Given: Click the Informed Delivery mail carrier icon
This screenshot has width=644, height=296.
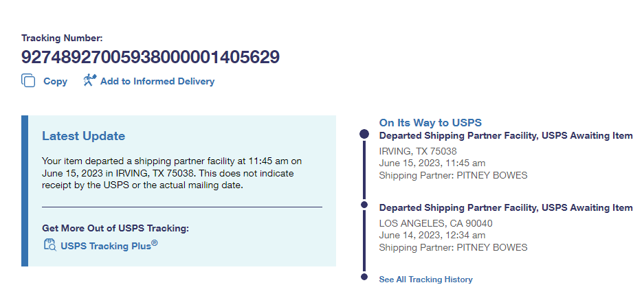Looking at the screenshot, I should point(89,80).
